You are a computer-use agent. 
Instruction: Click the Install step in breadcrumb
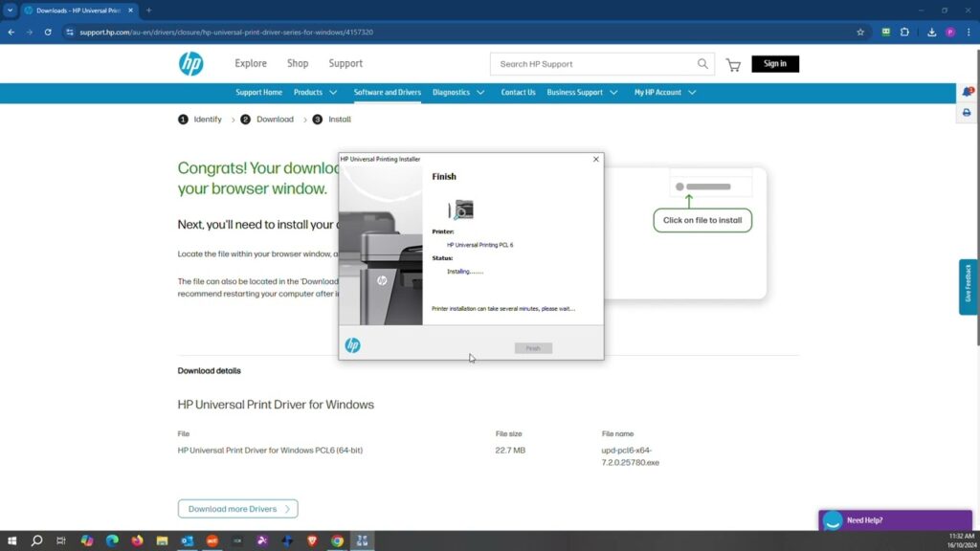[340, 120]
